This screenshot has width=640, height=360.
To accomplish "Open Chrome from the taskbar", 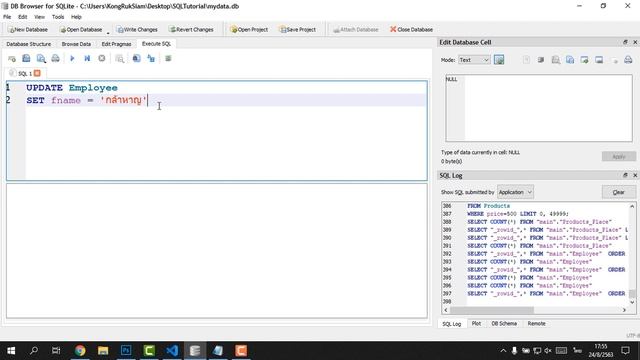I will pyautogui.click(x=80, y=351).
